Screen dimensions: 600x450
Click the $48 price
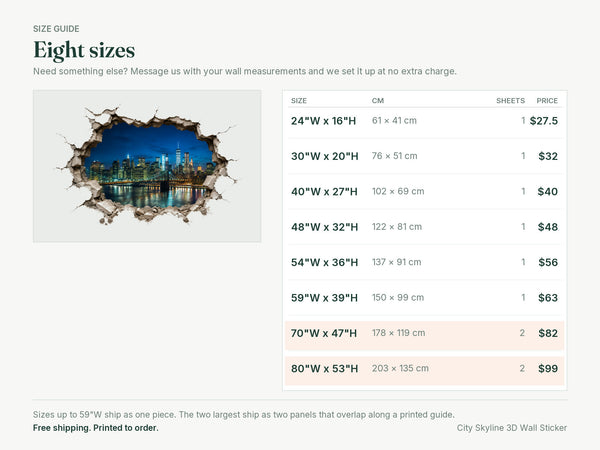(x=548, y=227)
